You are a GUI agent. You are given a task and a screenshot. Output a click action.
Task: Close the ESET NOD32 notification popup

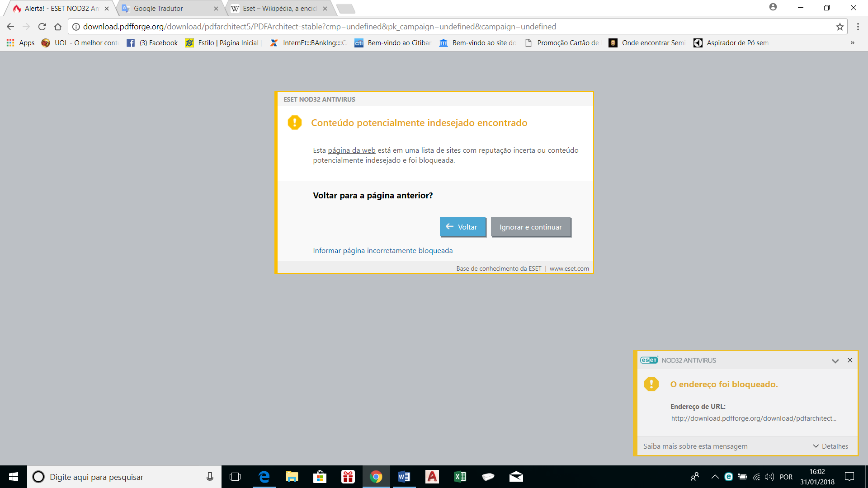(850, 360)
